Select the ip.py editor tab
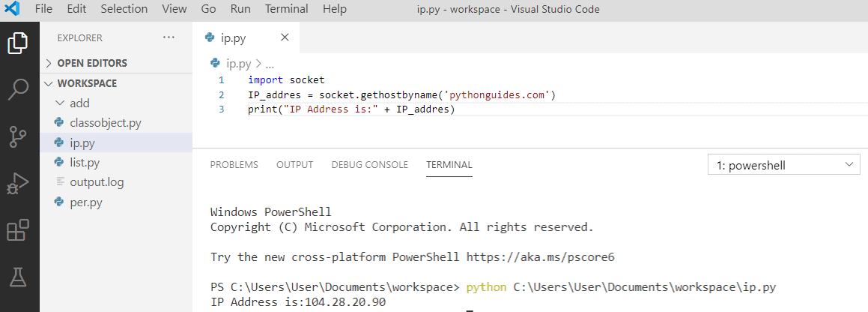868x312 pixels. coord(246,37)
